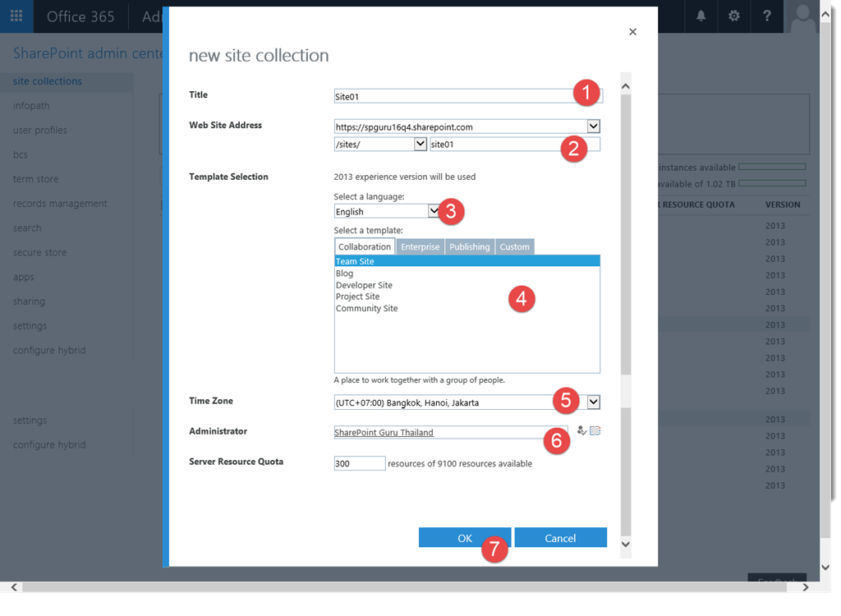Image resolution: width=841 pixels, height=616 pixels.
Task: Open apps in the left navigation
Action: point(24,277)
